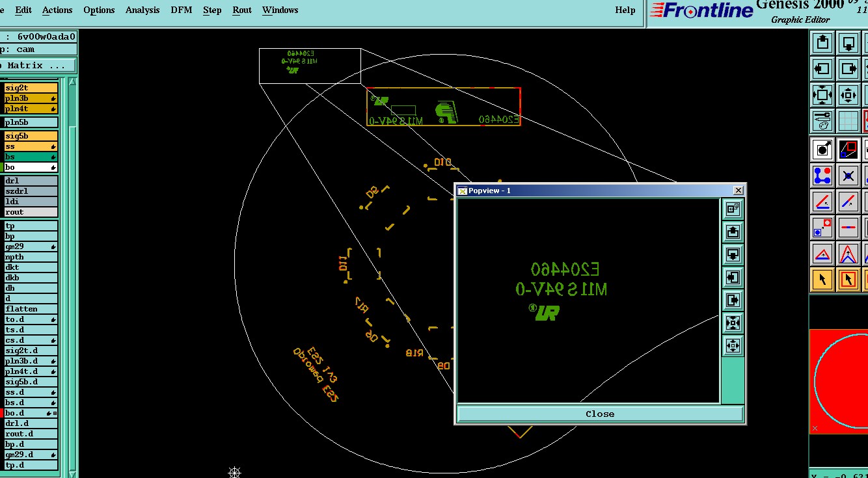
Task: Open the Windows menu
Action: tap(280, 10)
